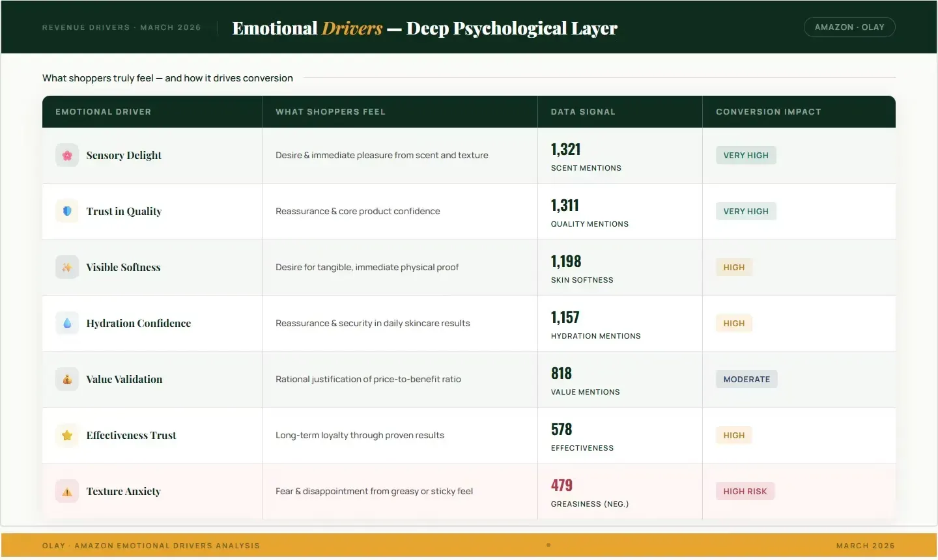Viewport: 938px width, 560px height.
Task: Click the Visible Softness driver name
Action: 123,268
